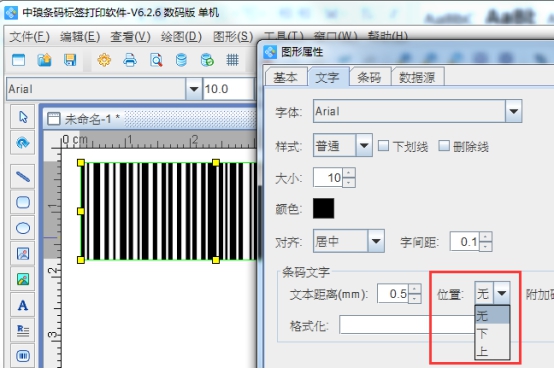Screen dimensions: 554x369
Task: Click the top-left yellow barcode handle
Action: point(81,163)
